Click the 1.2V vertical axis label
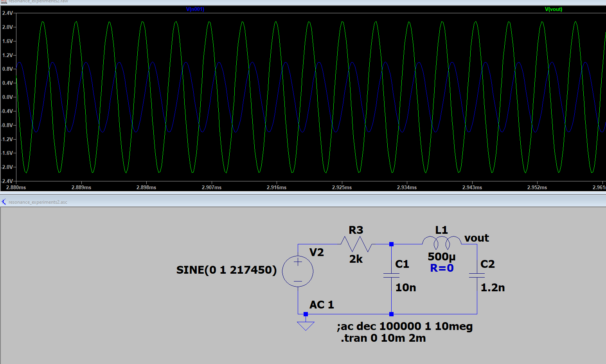This screenshot has width=606, height=364. tap(7, 55)
